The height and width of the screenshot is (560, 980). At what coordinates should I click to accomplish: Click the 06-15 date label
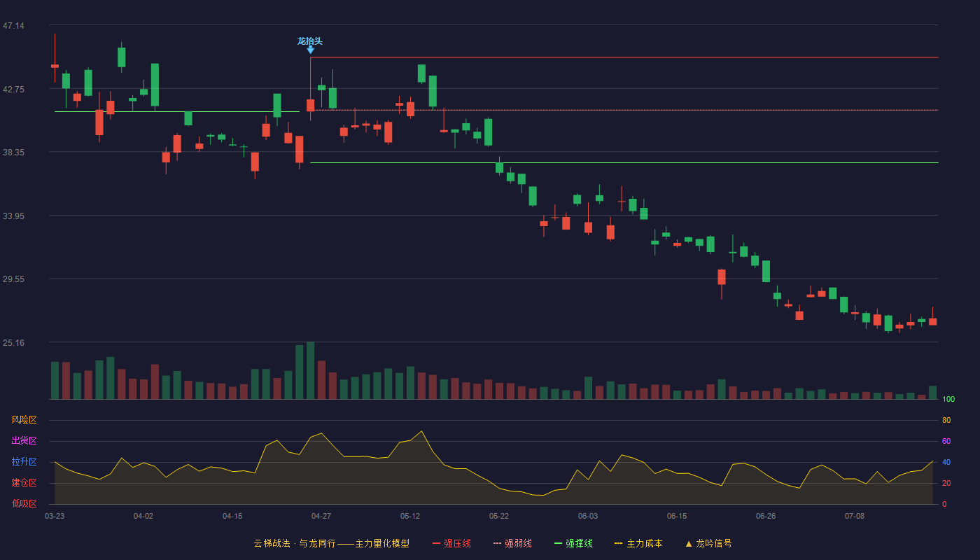click(x=677, y=516)
